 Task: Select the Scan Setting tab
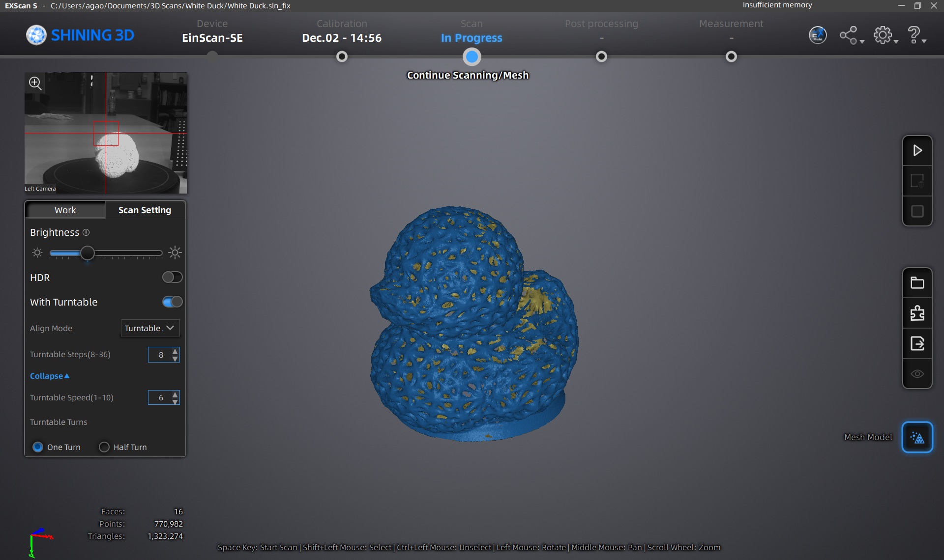click(x=145, y=210)
